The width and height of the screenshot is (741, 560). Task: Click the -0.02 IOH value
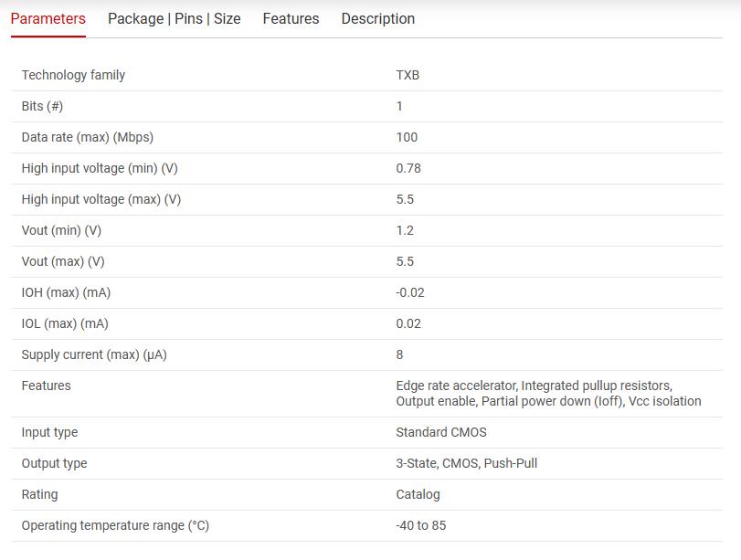coord(410,292)
